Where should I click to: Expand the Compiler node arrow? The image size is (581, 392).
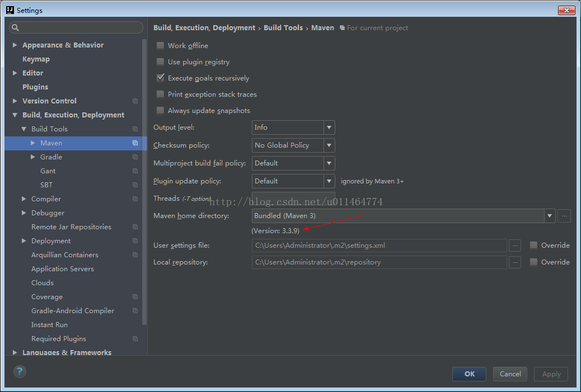coord(24,199)
